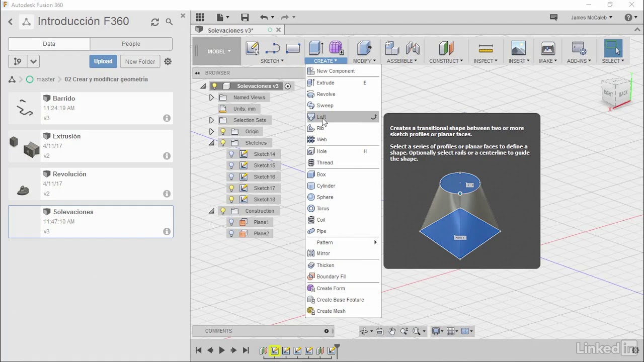Toggle visibility of Sketch18

(x=231, y=200)
